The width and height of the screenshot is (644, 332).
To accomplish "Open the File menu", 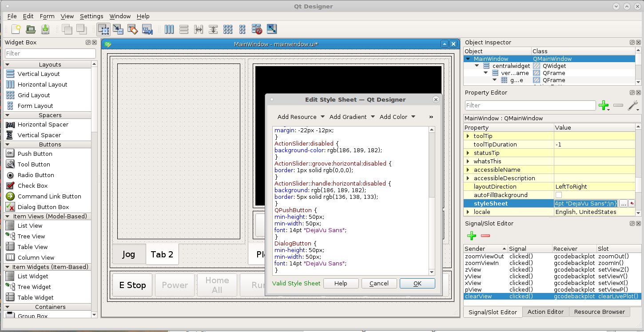I will (12, 16).
